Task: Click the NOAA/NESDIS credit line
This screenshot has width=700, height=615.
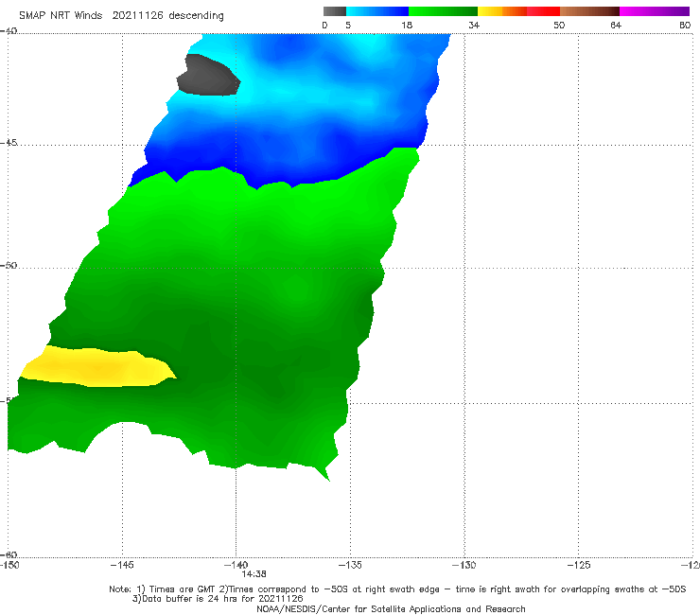Action: point(391,609)
